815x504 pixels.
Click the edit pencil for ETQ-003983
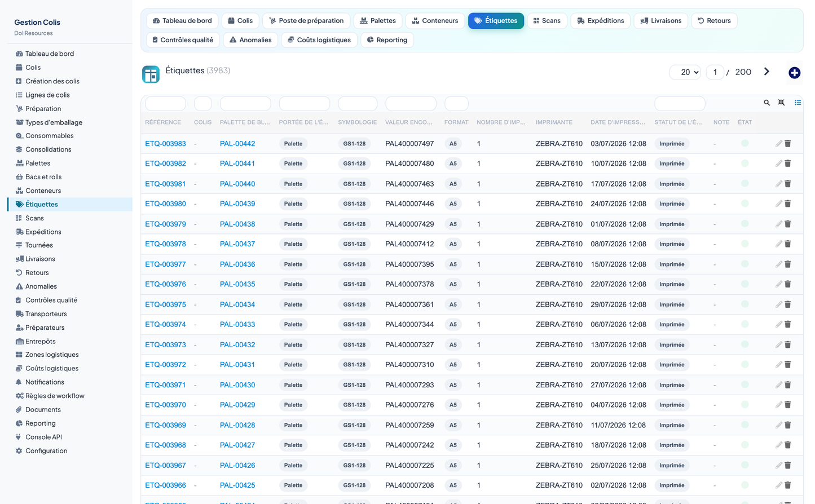[x=778, y=144]
